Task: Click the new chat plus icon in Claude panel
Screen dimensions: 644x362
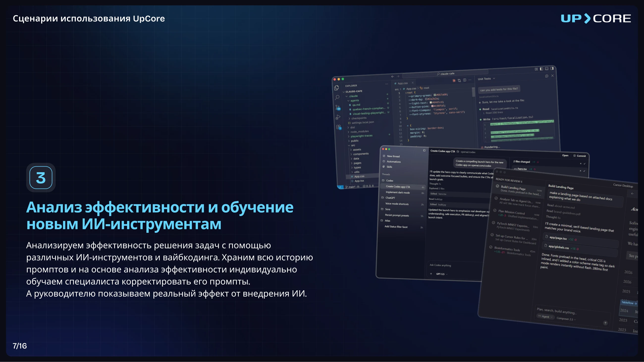Action: click(547, 76)
